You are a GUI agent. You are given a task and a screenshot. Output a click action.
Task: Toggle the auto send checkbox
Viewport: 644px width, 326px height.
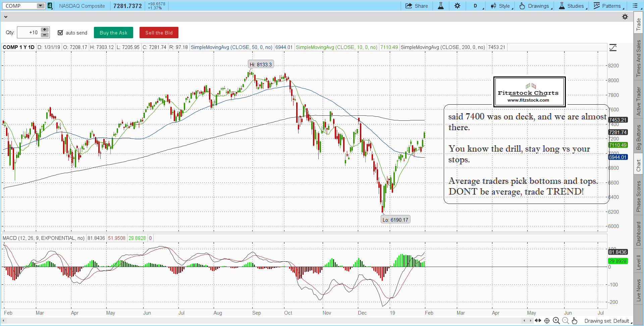click(x=60, y=33)
